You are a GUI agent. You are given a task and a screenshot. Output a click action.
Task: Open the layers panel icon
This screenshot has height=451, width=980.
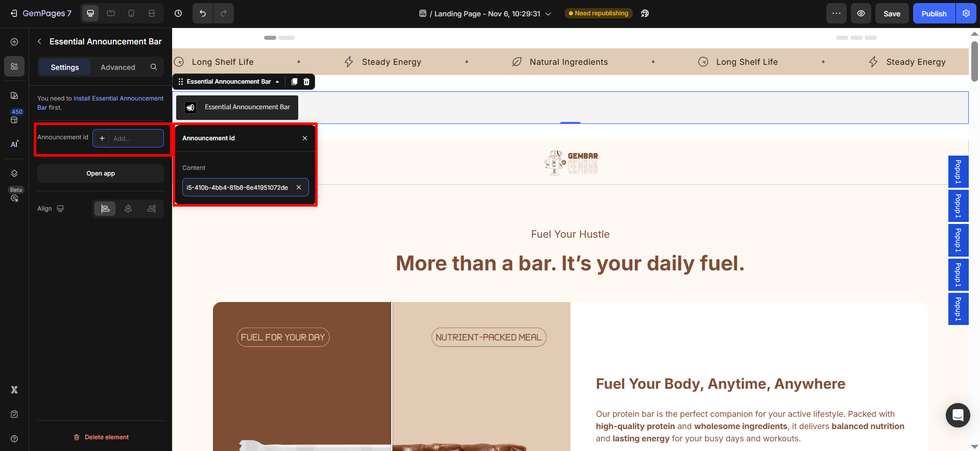tap(14, 173)
